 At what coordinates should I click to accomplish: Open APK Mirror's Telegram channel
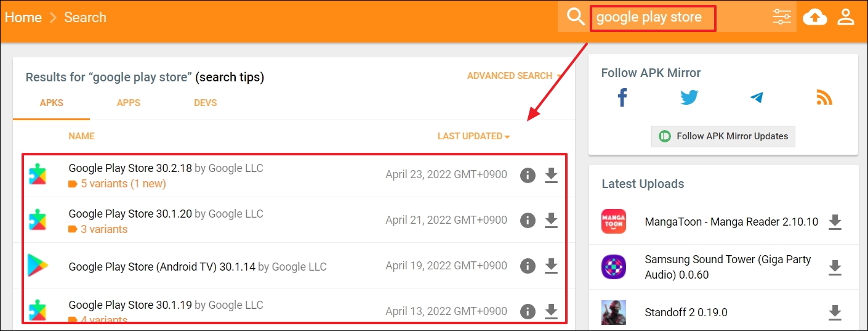[x=757, y=97]
